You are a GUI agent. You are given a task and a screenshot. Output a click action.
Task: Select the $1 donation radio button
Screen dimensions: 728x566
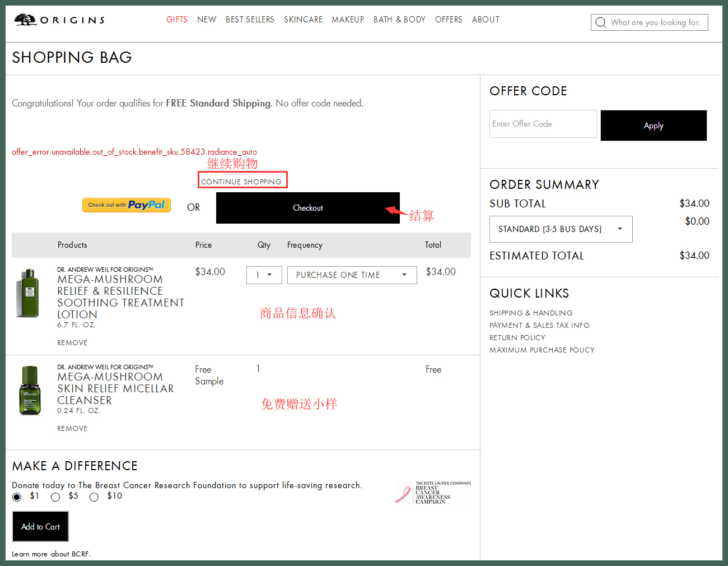[x=17, y=497]
